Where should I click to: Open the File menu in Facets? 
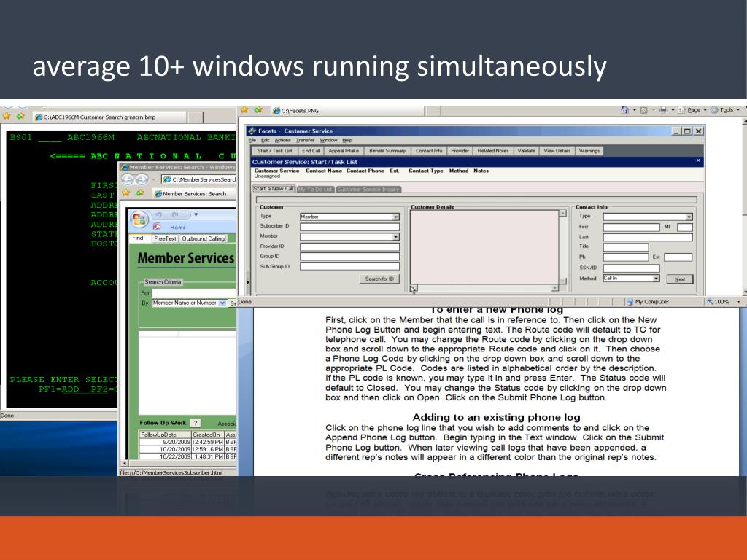click(252, 140)
